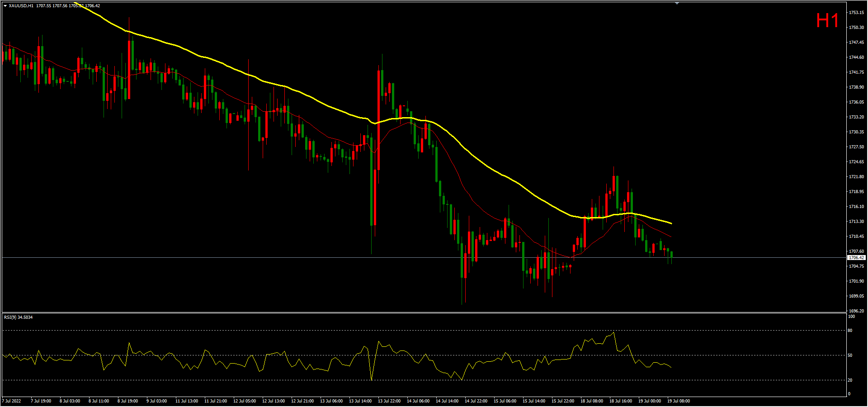Click the 1713.30 price axis label
Image resolution: width=868 pixels, height=407 pixels.
pos(856,222)
